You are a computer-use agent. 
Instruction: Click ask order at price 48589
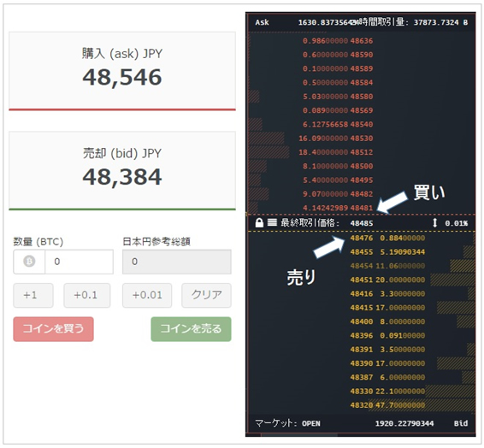pyautogui.click(x=338, y=68)
